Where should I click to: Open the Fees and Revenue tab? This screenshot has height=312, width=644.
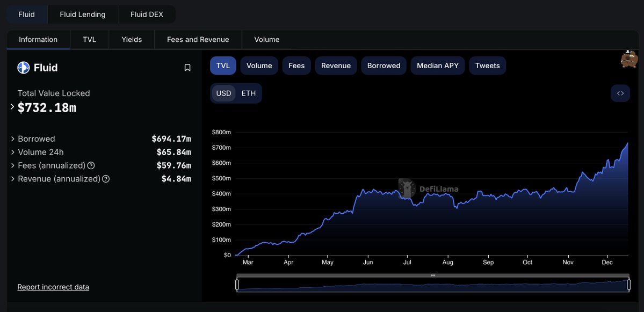pos(198,39)
